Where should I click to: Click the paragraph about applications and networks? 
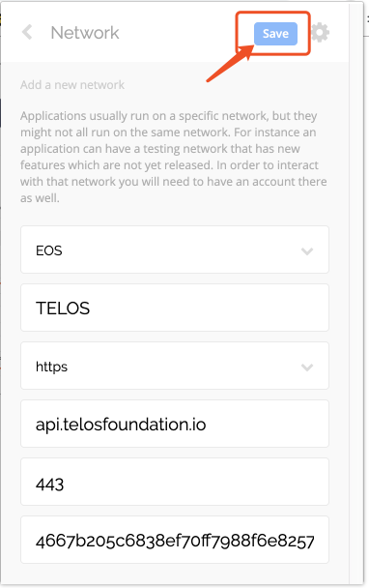[x=174, y=157]
